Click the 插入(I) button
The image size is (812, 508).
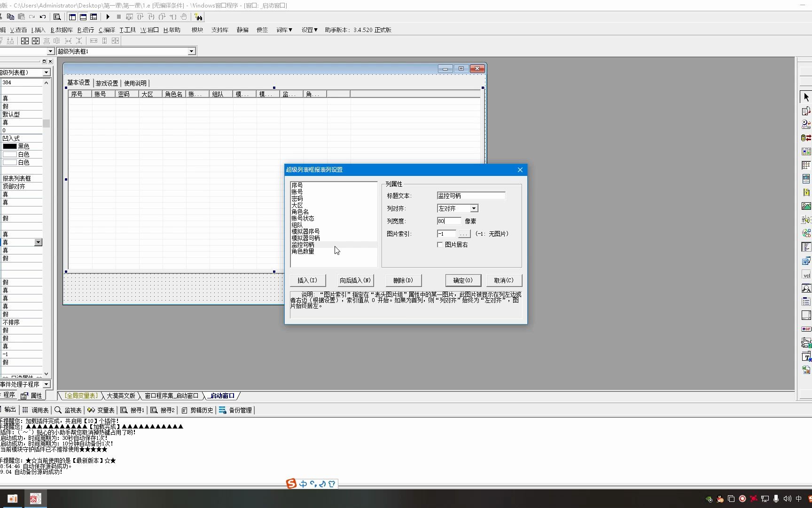[x=307, y=280]
